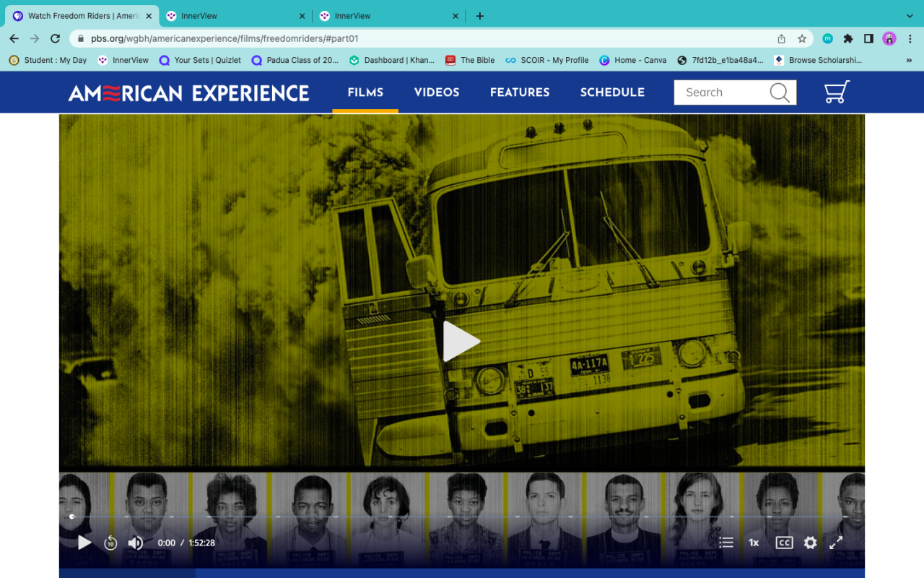
Task: Toggle the browser side panel
Action: 868,38
